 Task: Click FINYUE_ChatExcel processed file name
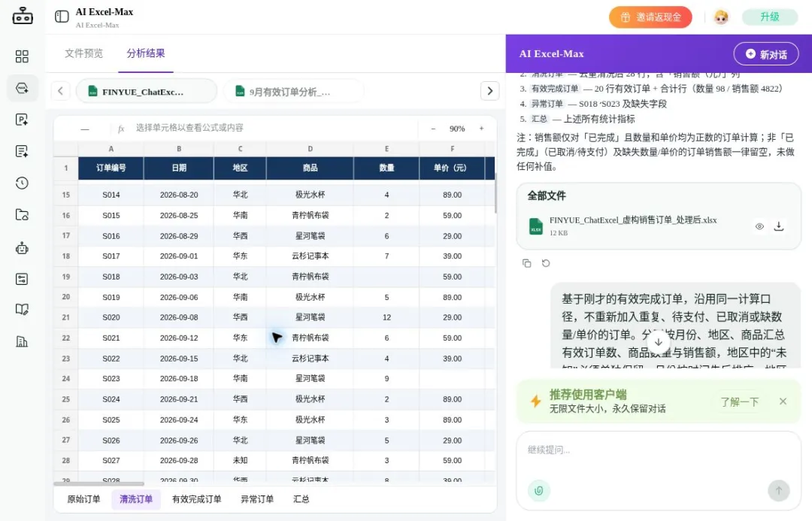(633, 220)
